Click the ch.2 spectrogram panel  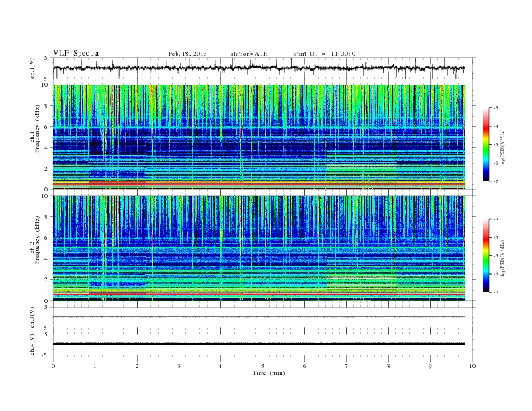259,248
